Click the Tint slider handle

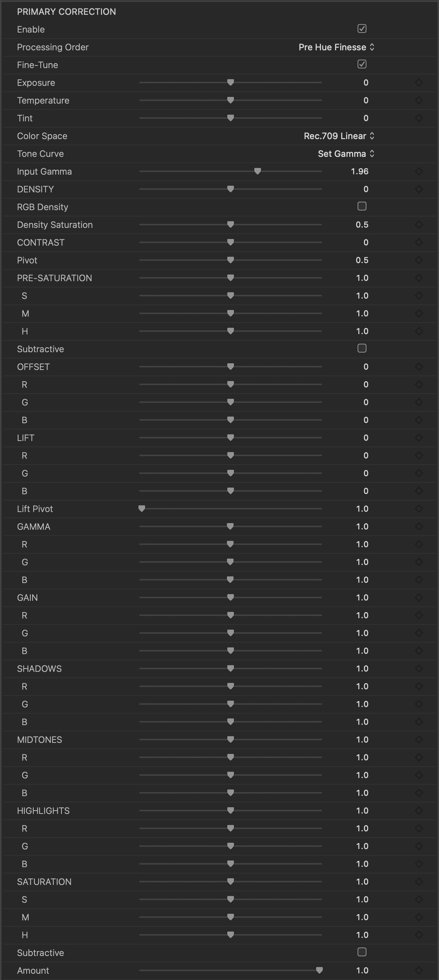230,118
